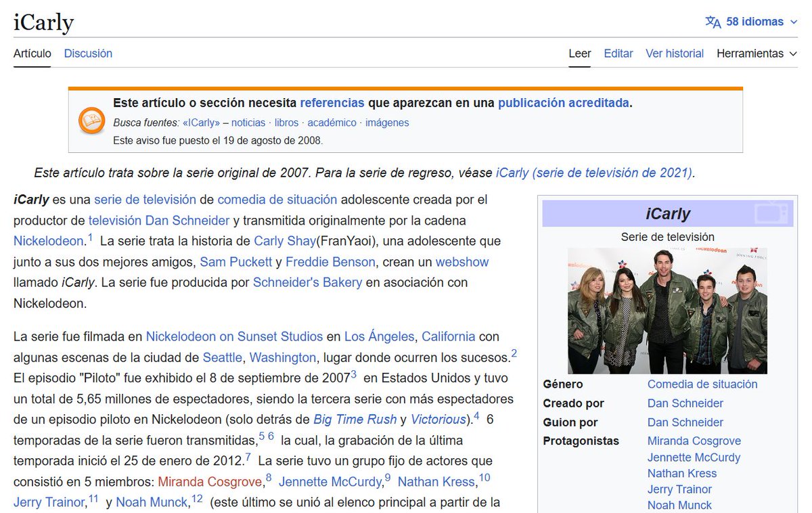Expand the Herramientas menu

757,53
